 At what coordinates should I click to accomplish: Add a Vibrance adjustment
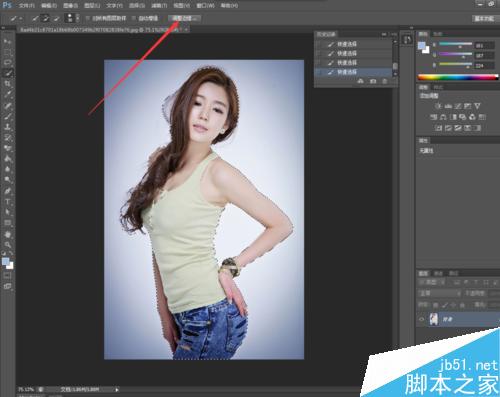point(477,106)
